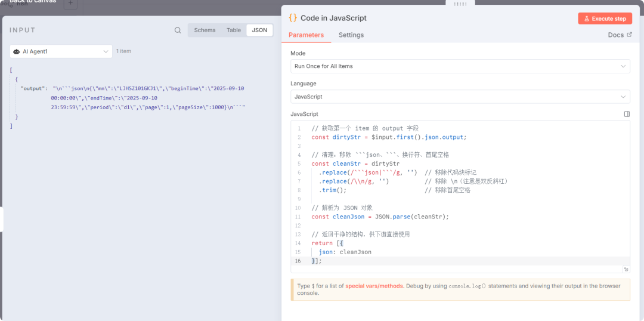Screen dimensions: 644x321
Task: Click the return statement on line 14
Action: (327, 243)
